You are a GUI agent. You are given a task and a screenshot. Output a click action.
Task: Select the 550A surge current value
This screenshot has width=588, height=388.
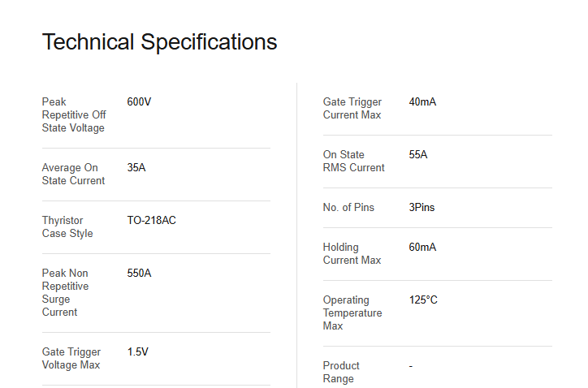(139, 274)
